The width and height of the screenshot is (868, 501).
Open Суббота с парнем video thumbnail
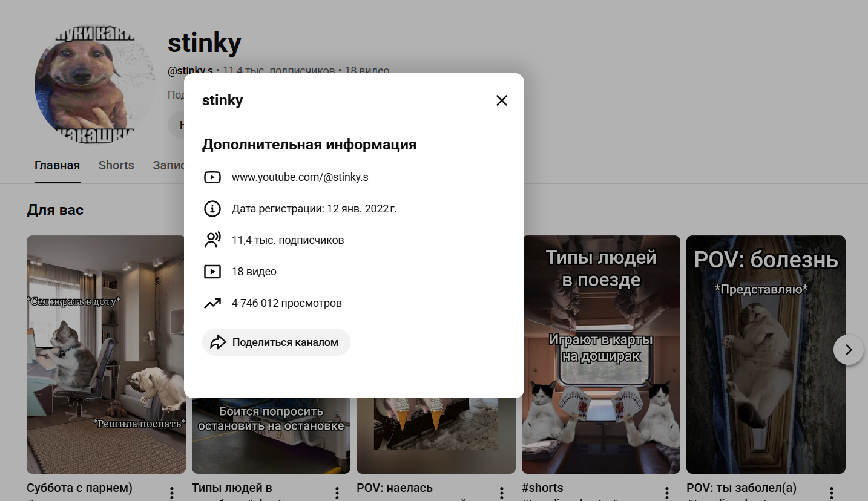[106, 355]
